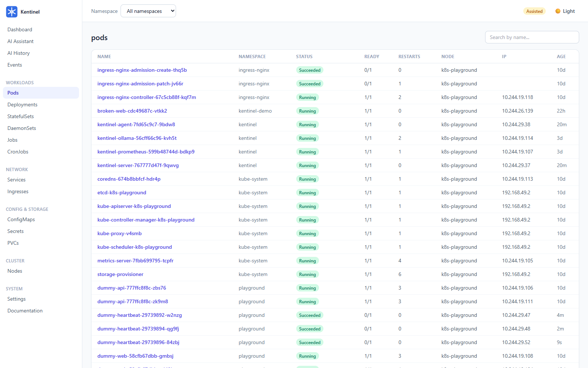Click the Assisted mode badge
The width and height of the screenshot is (588, 368).
pyautogui.click(x=534, y=11)
